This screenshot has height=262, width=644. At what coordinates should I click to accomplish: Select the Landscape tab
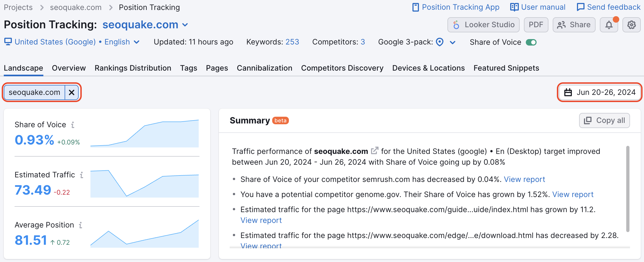23,68
